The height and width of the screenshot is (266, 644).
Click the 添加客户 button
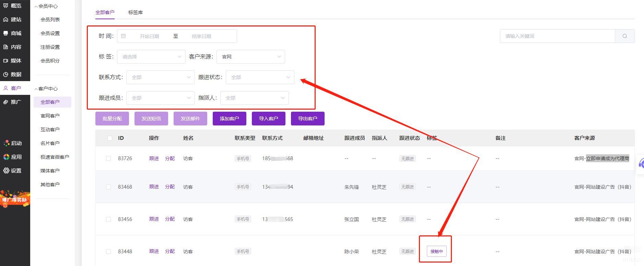[x=229, y=119]
